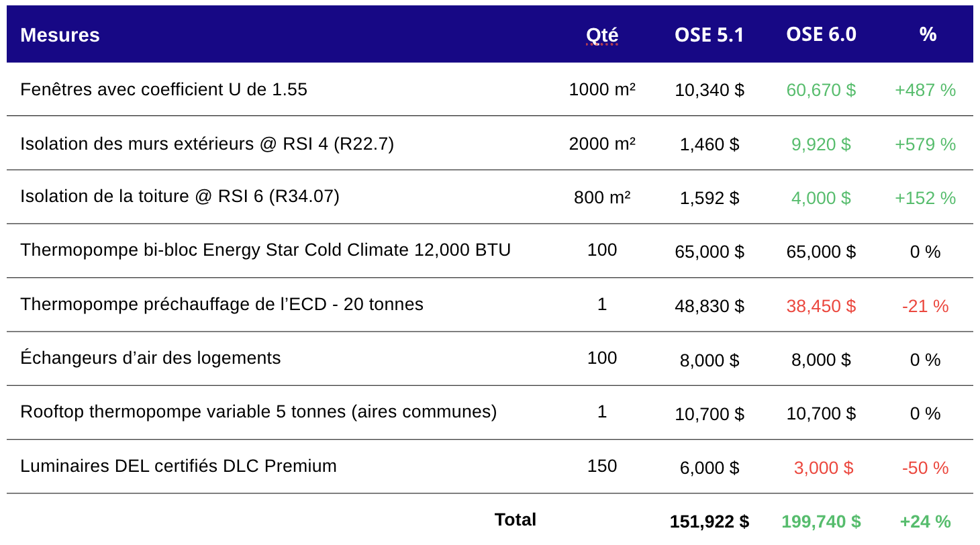The width and height of the screenshot is (980, 545).
Task: Click the % column header
Action: [928, 34]
